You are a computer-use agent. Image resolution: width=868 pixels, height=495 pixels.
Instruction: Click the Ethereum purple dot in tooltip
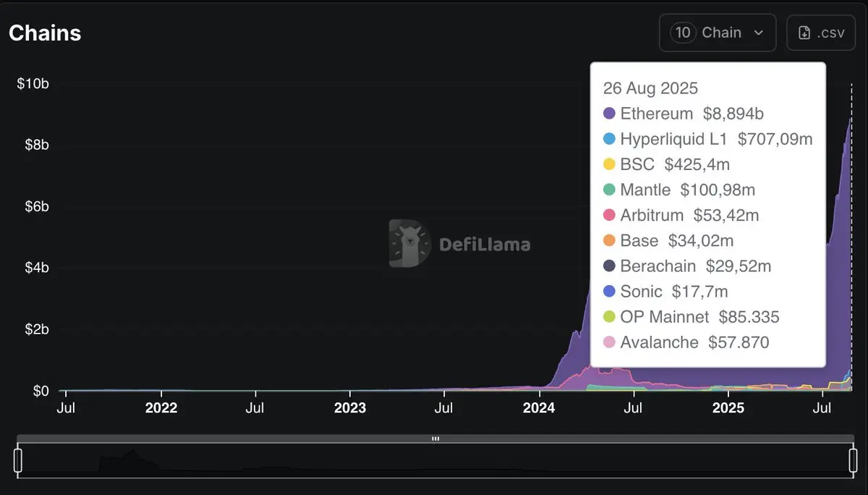[x=609, y=114]
